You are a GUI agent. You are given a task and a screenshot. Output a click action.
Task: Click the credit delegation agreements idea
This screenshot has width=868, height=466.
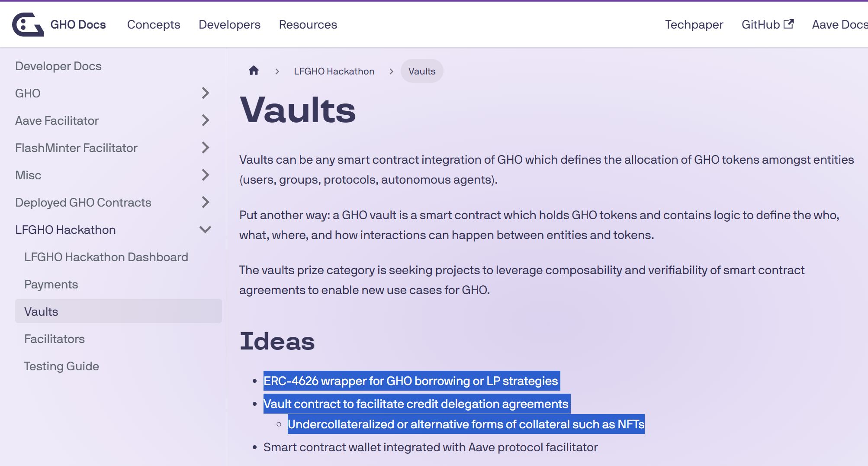416,404
